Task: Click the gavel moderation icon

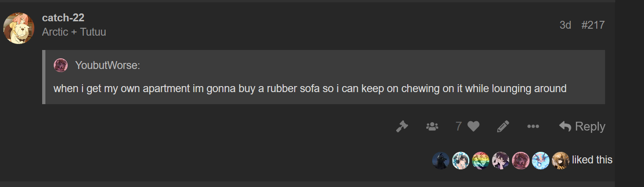Action: click(x=402, y=126)
